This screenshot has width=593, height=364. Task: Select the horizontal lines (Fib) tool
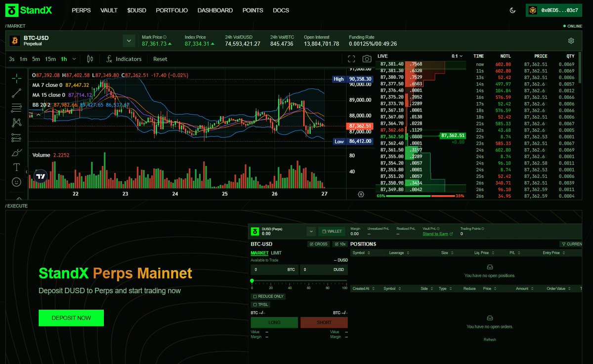16,107
